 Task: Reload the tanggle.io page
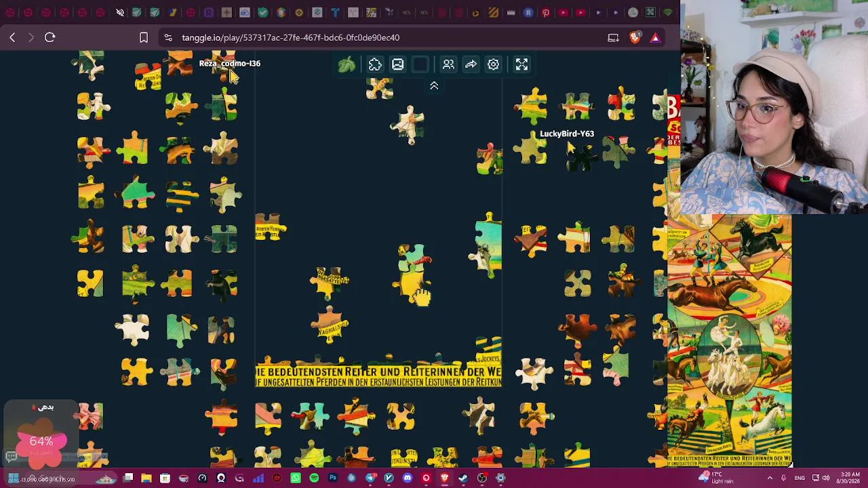[x=50, y=38]
